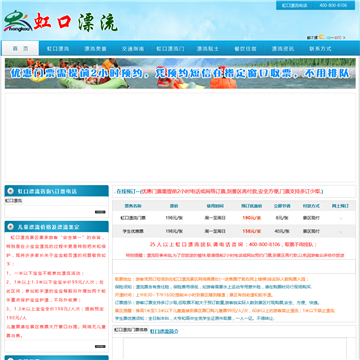Click the 虹口漂流电话 label in the header
360x360 pixels.
coord(294,5)
